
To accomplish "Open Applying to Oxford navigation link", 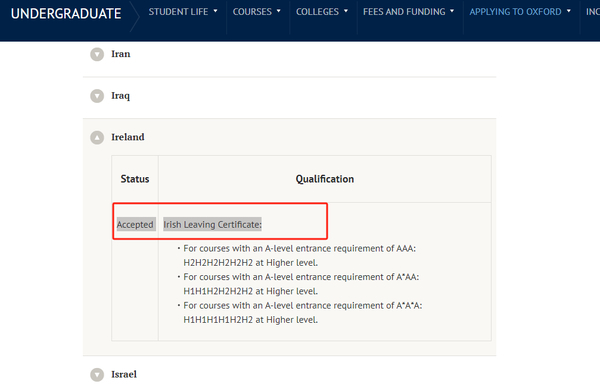I will pos(515,12).
